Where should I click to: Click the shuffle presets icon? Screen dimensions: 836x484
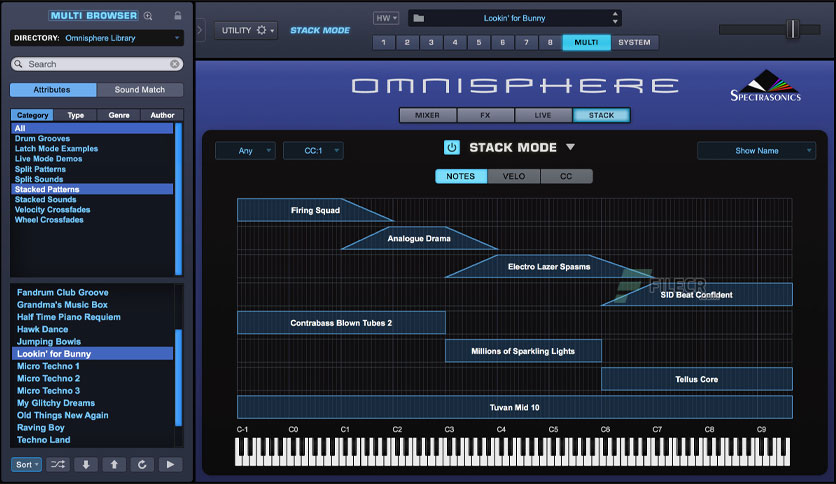[x=58, y=464]
